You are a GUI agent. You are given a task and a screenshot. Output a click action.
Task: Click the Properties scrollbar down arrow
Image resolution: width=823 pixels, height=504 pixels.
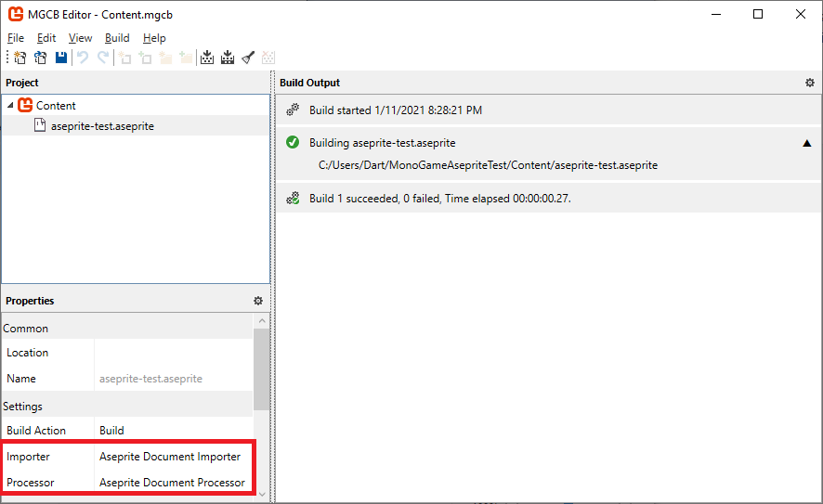tap(262, 494)
